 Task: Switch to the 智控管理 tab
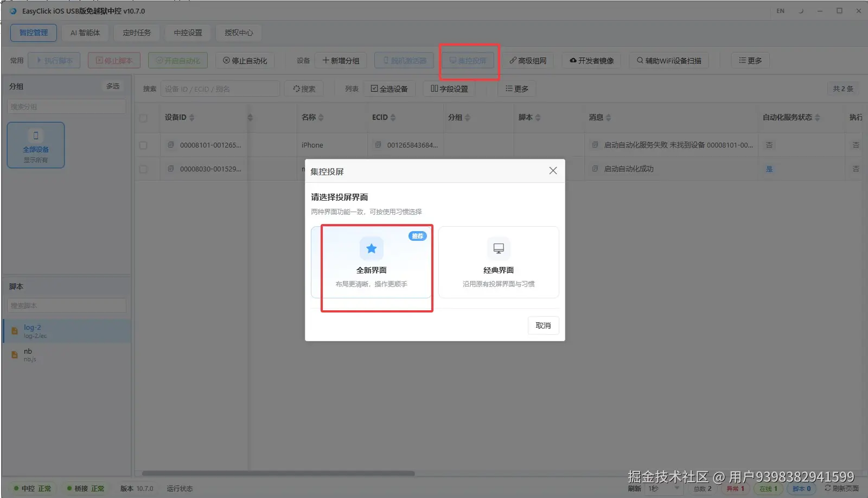(34, 33)
